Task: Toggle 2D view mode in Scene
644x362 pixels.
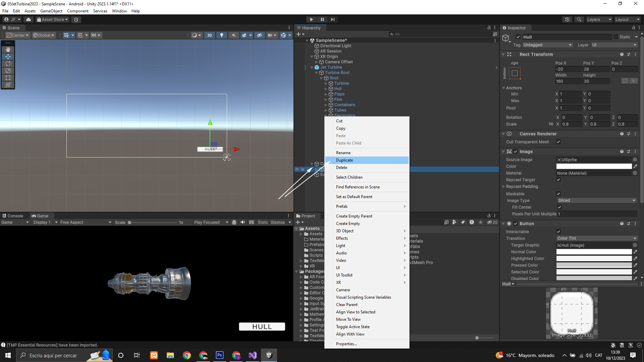Action: [x=210, y=35]
